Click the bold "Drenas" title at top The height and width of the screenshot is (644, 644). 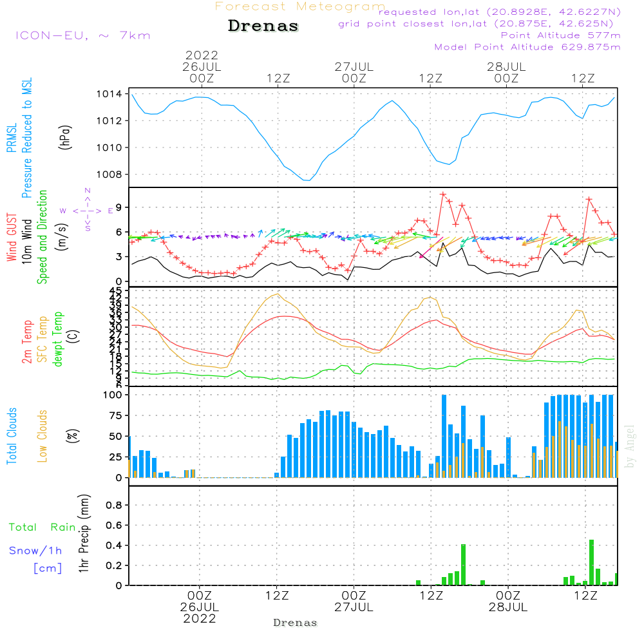[x=263, y=26]
